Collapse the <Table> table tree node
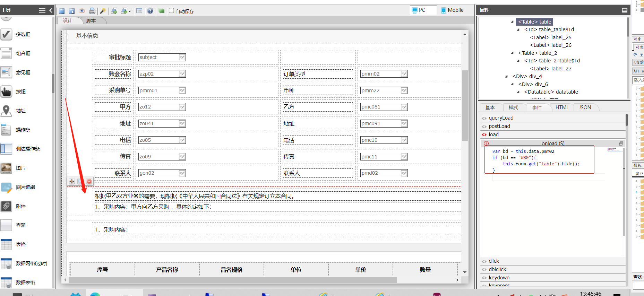The height and width of the screenshot is (296, 644). pos(512,22)
